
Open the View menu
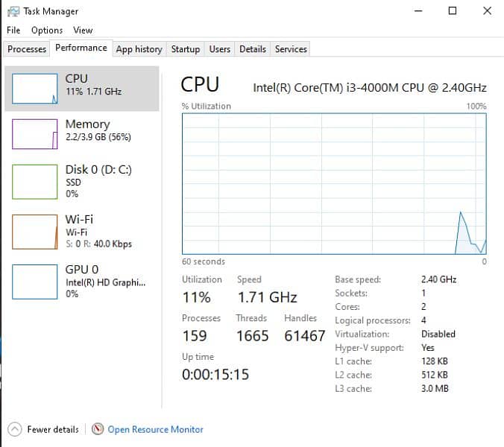83,31
